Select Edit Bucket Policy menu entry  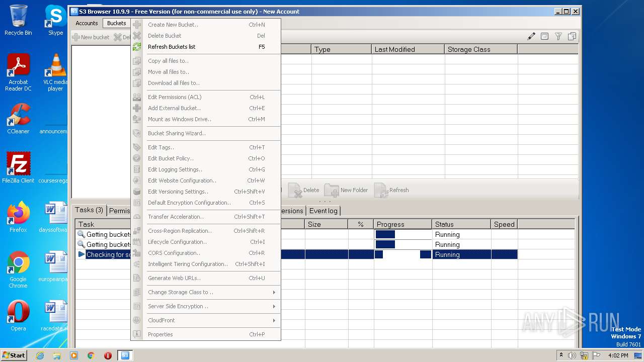coord(205,158)
